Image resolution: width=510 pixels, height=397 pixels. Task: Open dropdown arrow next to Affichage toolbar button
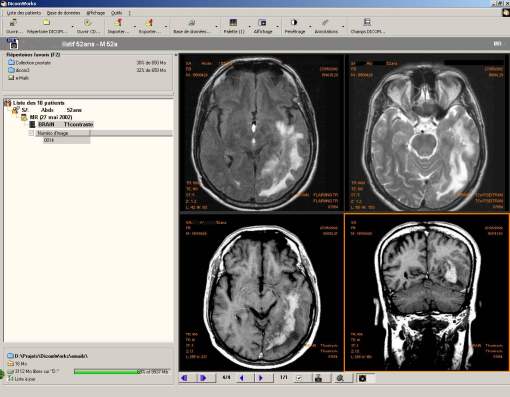(277, 26)
